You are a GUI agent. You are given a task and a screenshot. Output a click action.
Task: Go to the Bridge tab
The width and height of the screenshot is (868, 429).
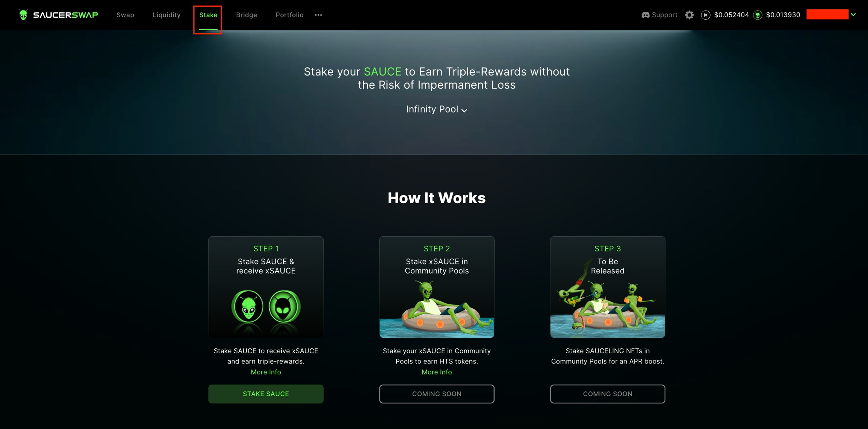tap(246, 15)
